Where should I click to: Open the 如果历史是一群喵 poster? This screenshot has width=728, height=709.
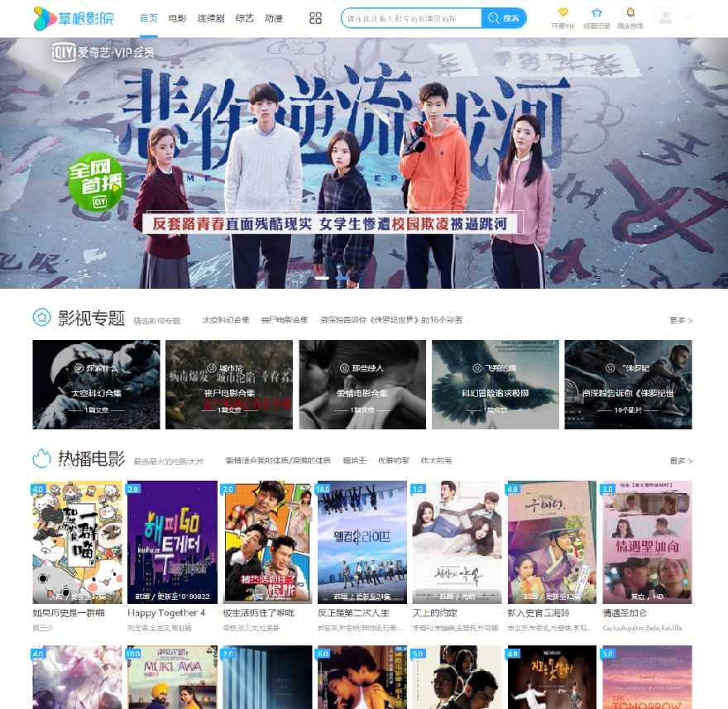click(77, 543)
